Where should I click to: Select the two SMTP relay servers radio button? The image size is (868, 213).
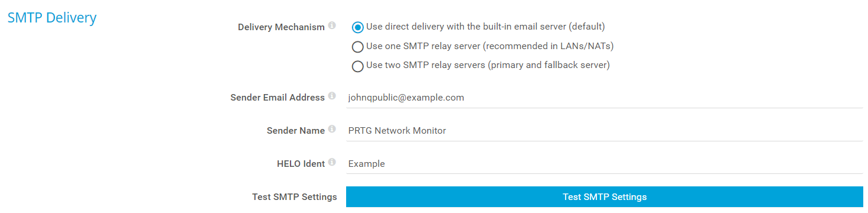(357, 66)
